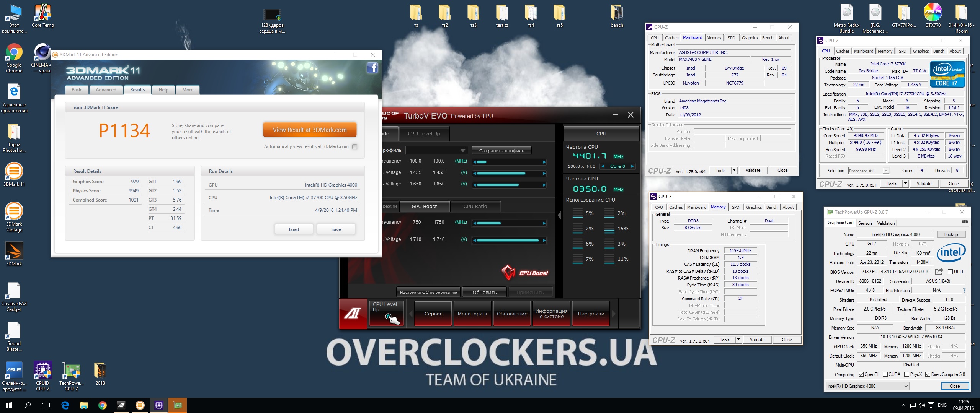Click the Facebook icon in 3DMark 11
Viewport: 980px width, 413px height.
372,68
